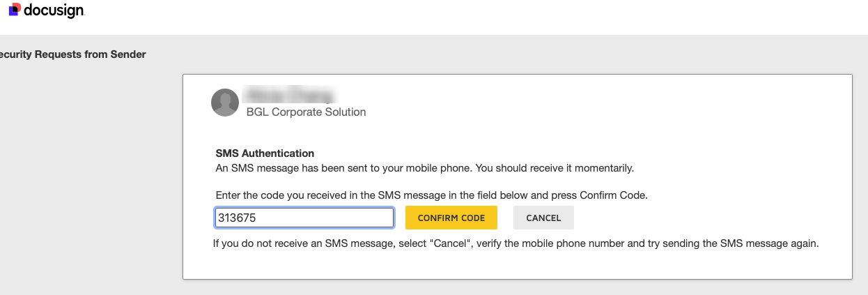
Task: Click the 'SMS message has been sent' notice
Action: click(425, 168)
